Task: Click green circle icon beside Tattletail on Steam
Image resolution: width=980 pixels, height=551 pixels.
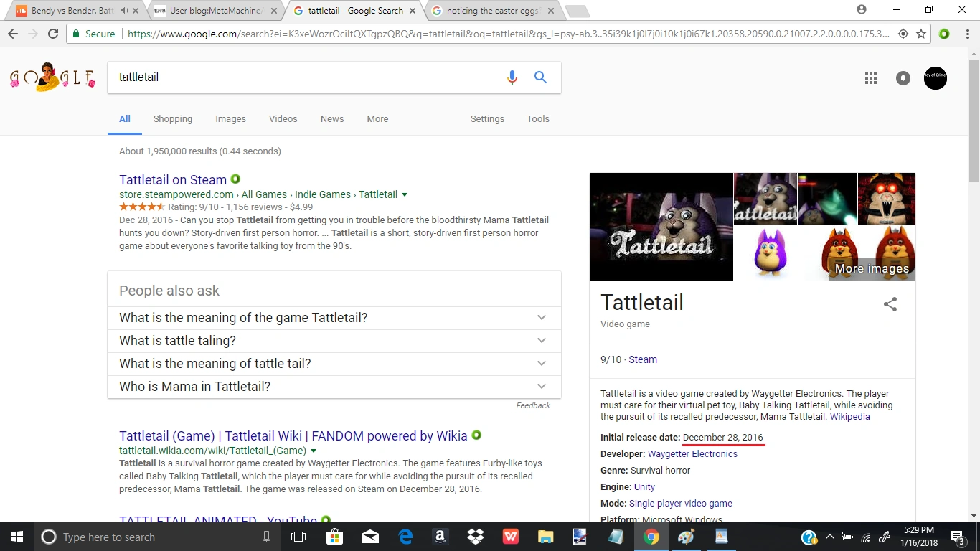Action: [235, 179]
